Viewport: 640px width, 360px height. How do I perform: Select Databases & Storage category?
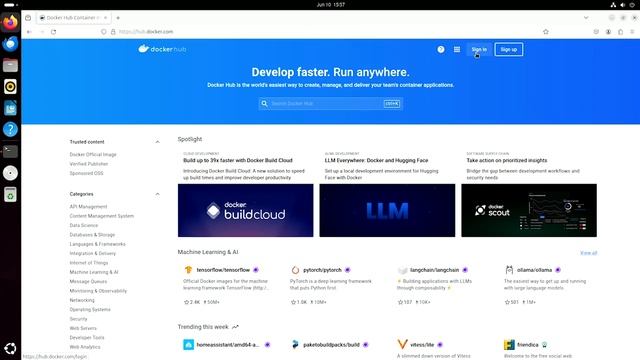(92, 235)
